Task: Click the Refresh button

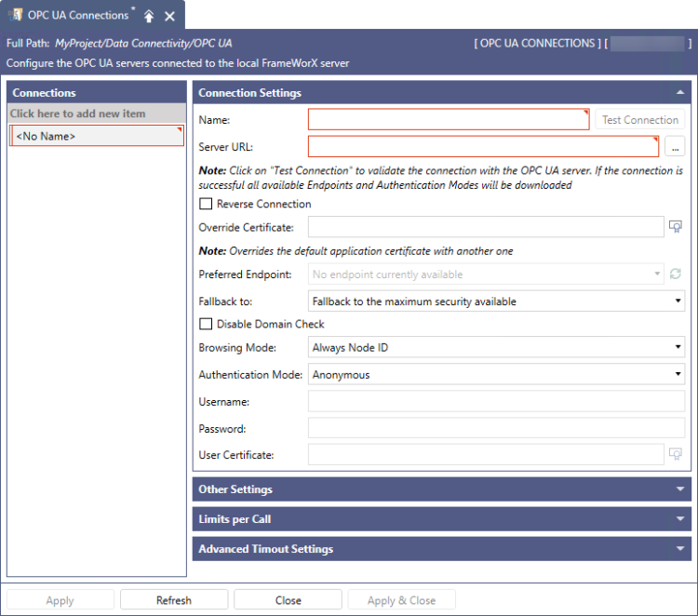Action: [174, 600]
